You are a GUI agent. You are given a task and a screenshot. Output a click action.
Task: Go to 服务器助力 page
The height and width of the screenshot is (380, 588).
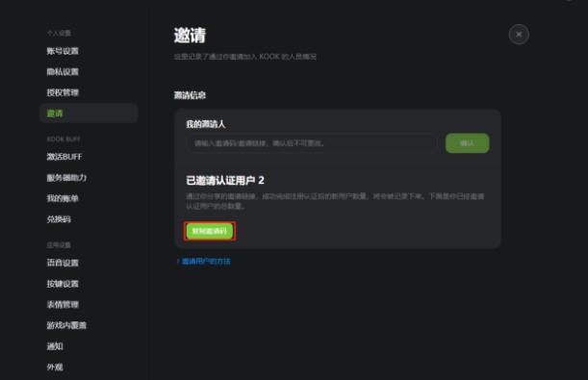pyautogui.click(x=66, y=178)
